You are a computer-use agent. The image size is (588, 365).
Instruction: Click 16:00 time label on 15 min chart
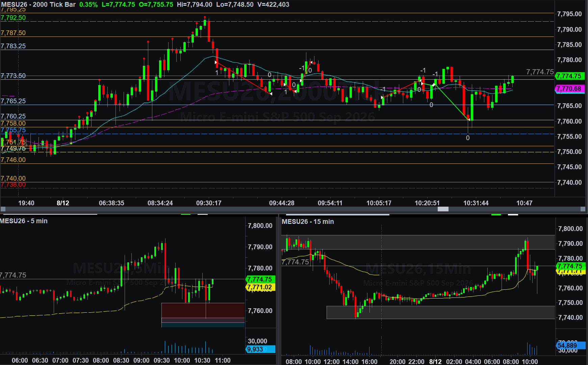(369, 362)
